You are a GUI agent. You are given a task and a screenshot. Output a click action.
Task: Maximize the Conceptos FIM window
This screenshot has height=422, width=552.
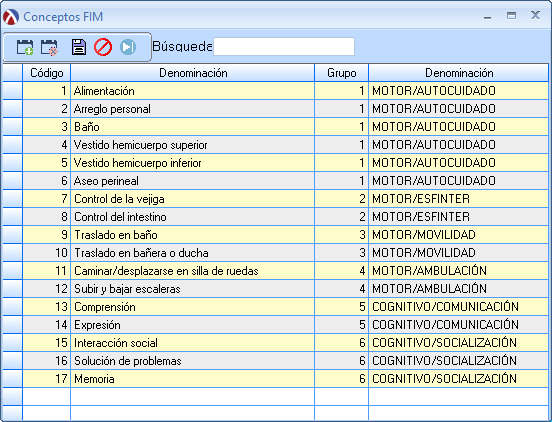511,15
